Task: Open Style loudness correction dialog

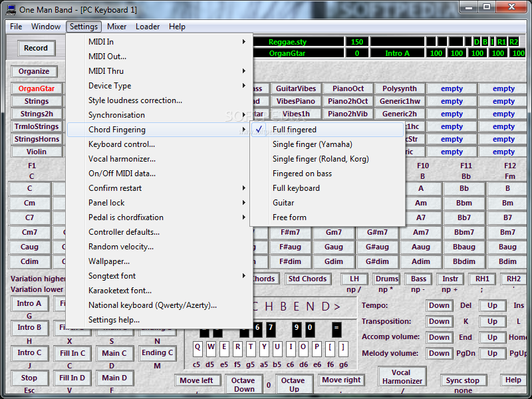Action: point(160,100)
